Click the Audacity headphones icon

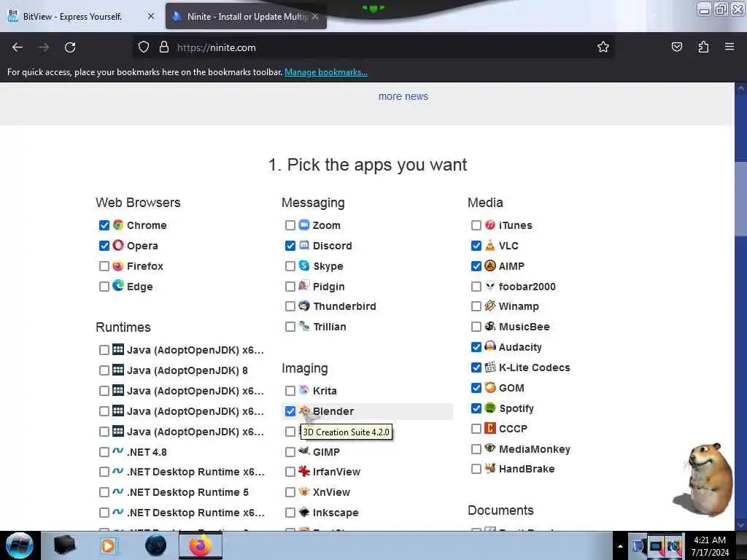pos(489,346)
